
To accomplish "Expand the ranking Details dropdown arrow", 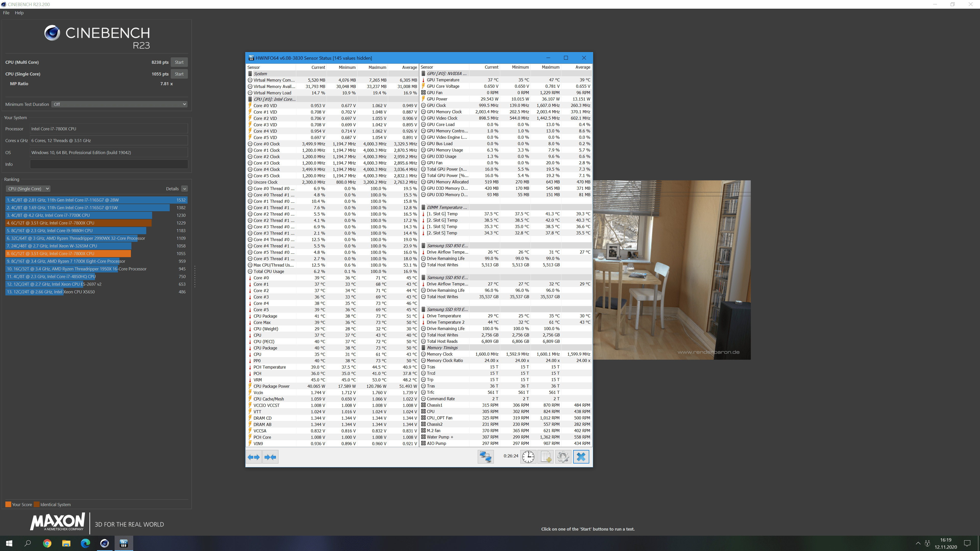I will tap(185, 189).
